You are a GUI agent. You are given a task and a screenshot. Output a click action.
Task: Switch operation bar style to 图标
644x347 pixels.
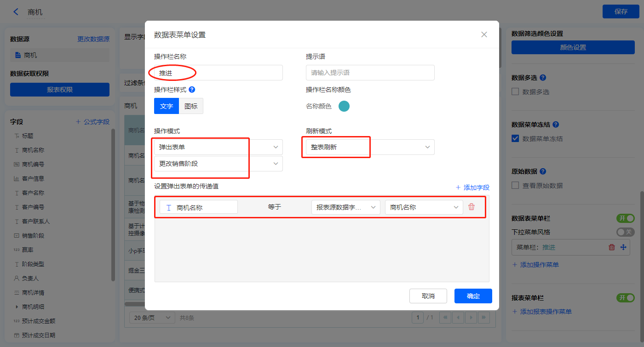pos(191,106)
